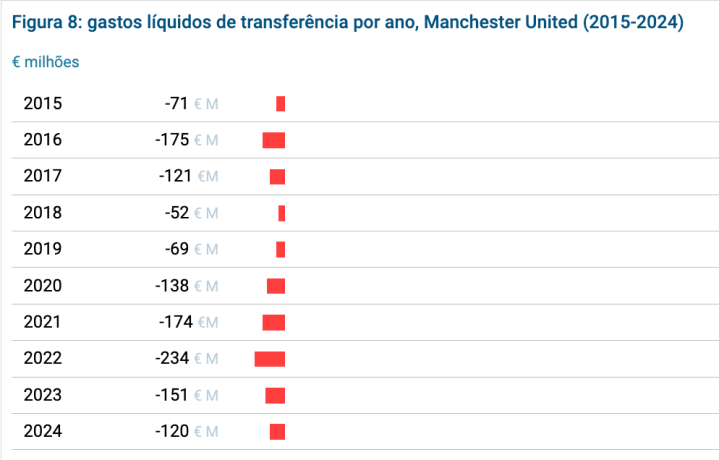The height and width of the screenshot is (460, 719).
Task: Select the 2019 year label
Action: tap(43, 249)
